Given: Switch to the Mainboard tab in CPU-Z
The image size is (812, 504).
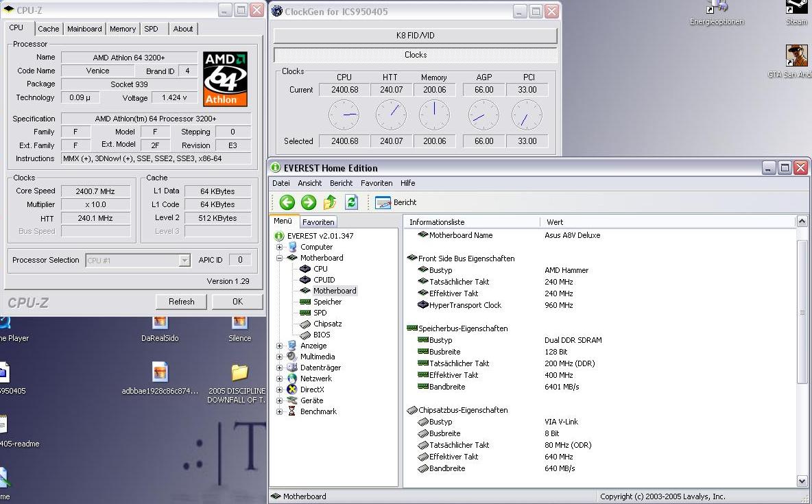Looking at the screenshot, I should click(84, 29).
